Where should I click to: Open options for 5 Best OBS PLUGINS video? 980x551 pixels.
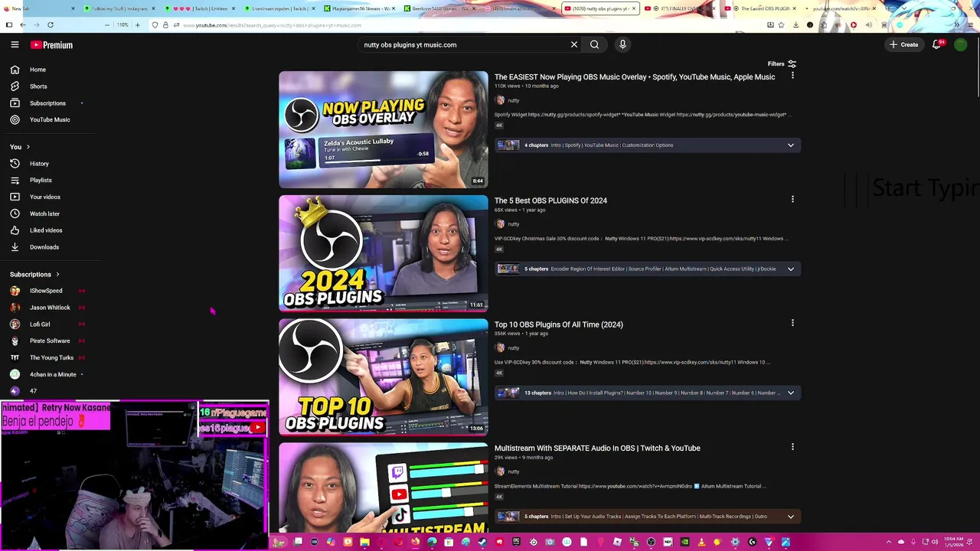pos(792,200)
